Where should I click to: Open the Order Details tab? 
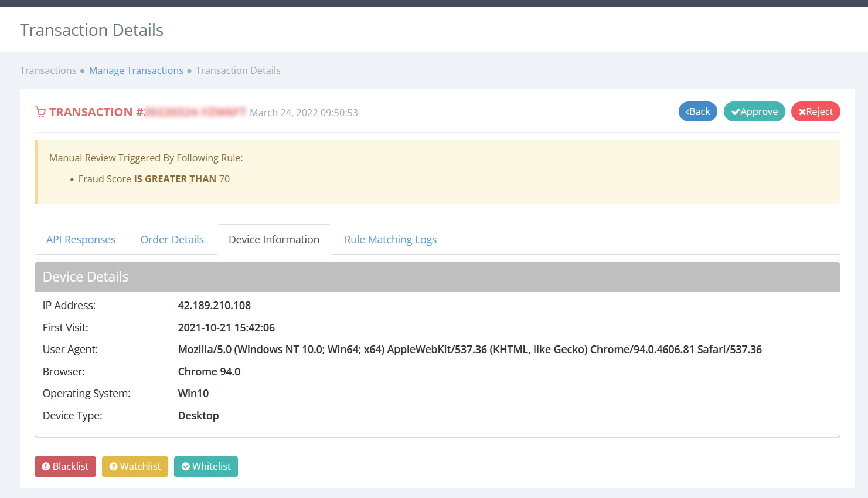tap(172, 239)
